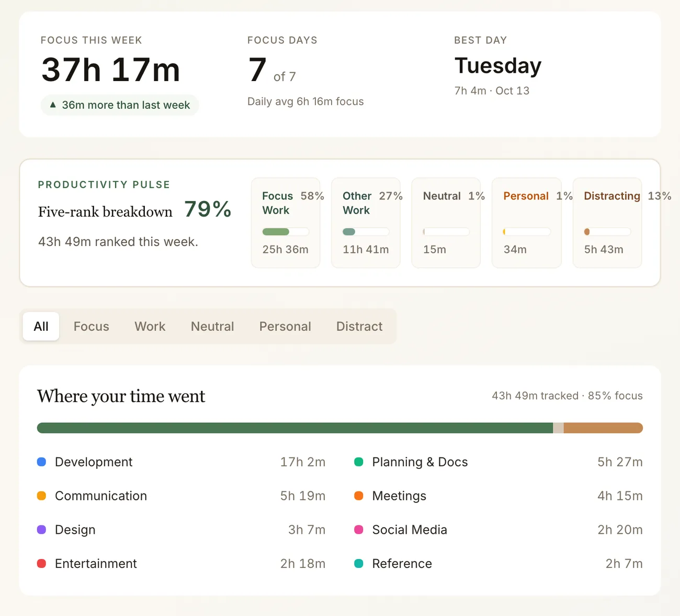680x616 pixels.
Task: Click the '43h 49m tracked · 85% focus' text
Action: [x=567, y=396]
